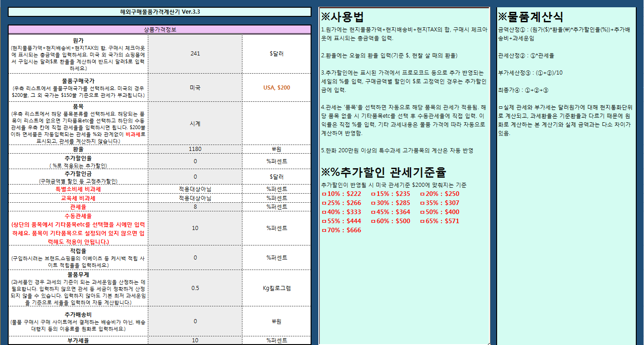Click the 원가 value cell showing 241

pos(195,54)
